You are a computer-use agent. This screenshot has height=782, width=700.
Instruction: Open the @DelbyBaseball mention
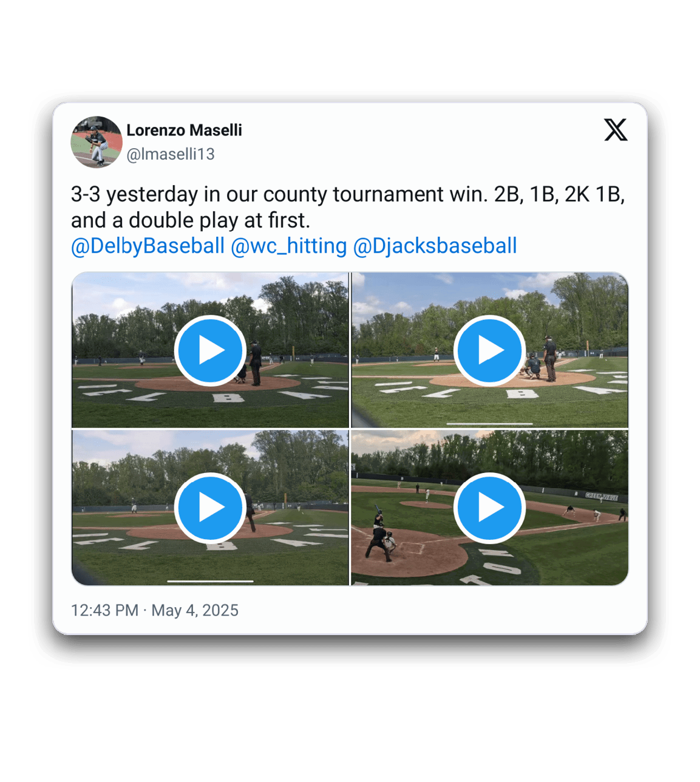click(148, 246)
